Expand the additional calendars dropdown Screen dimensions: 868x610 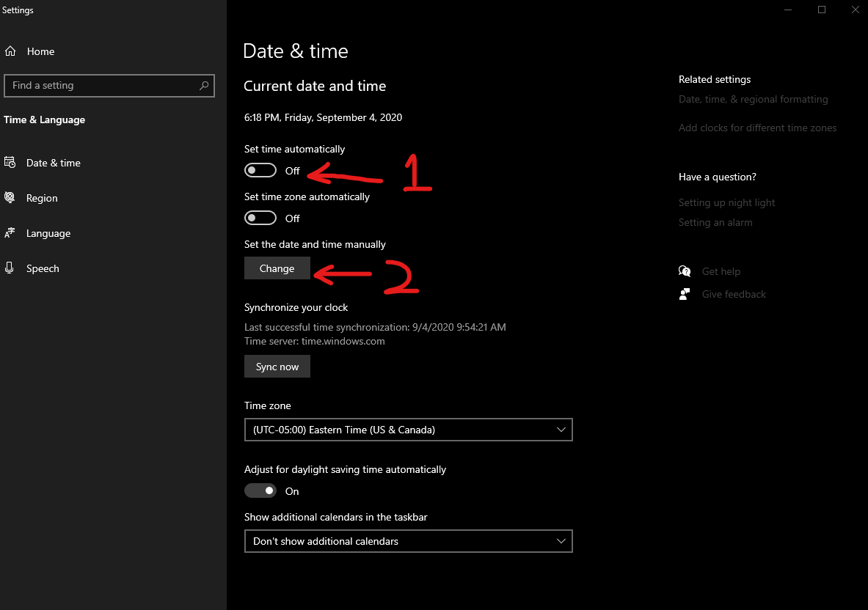pyautogui.click(x=408, y=541)
